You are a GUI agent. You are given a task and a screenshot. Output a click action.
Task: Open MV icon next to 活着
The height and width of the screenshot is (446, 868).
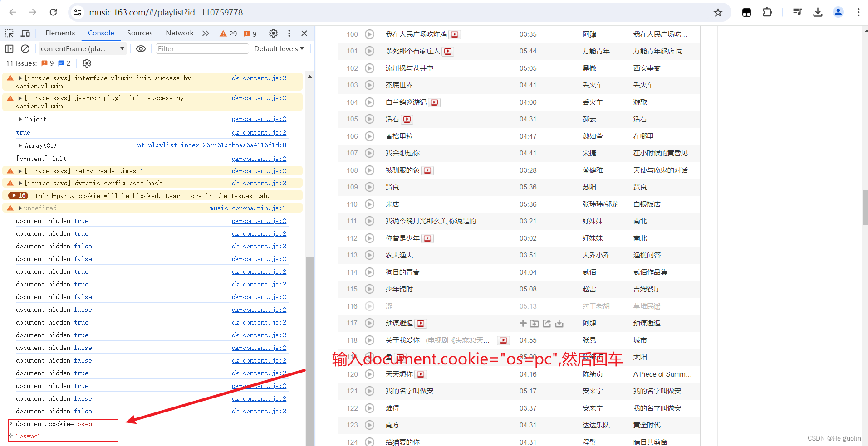click(x=407, y=119)
